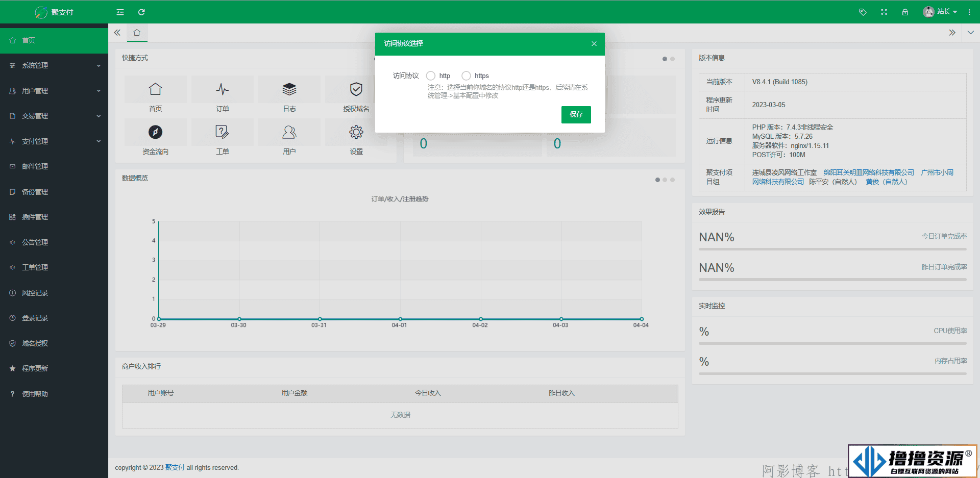Click the tabs scroll-right double arrow
The height and width of the screenshot is (478, 980).
952,33
